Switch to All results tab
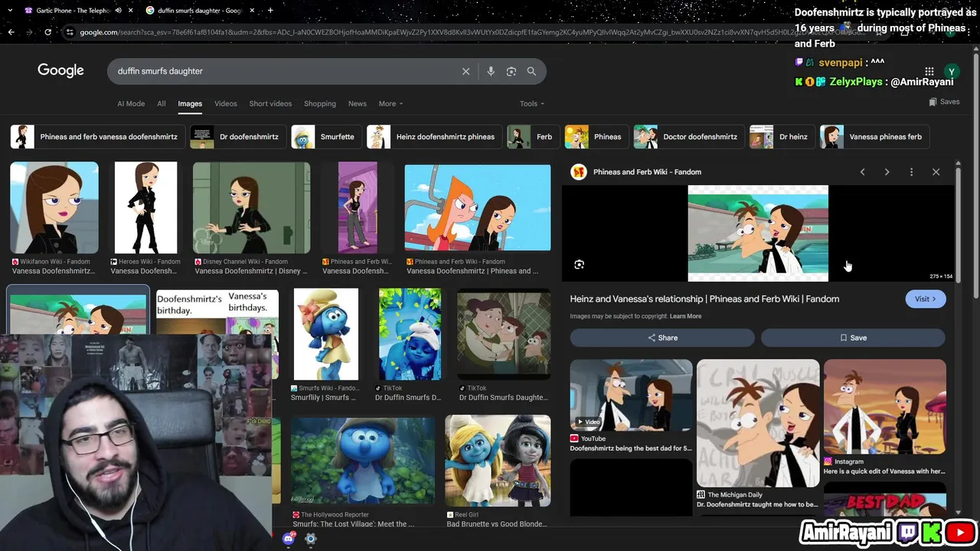The height and width of the screenshot is (551, 980). click(162, 104)
